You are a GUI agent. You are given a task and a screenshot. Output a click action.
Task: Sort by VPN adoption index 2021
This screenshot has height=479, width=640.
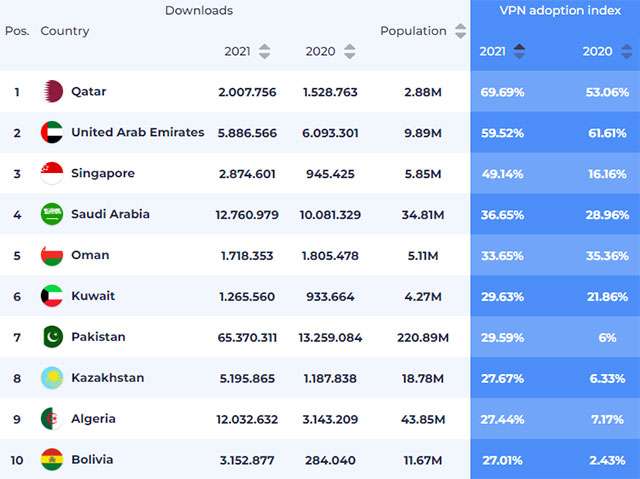[518, 52]
